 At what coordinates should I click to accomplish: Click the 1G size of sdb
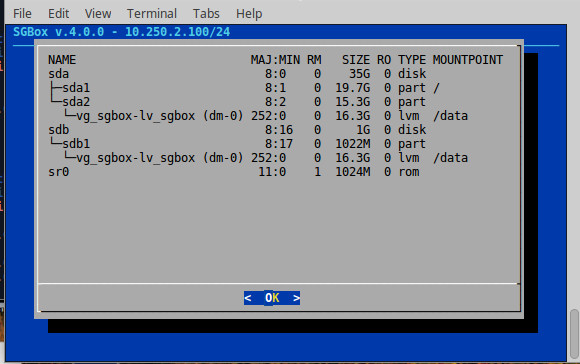tap(363, 130)
